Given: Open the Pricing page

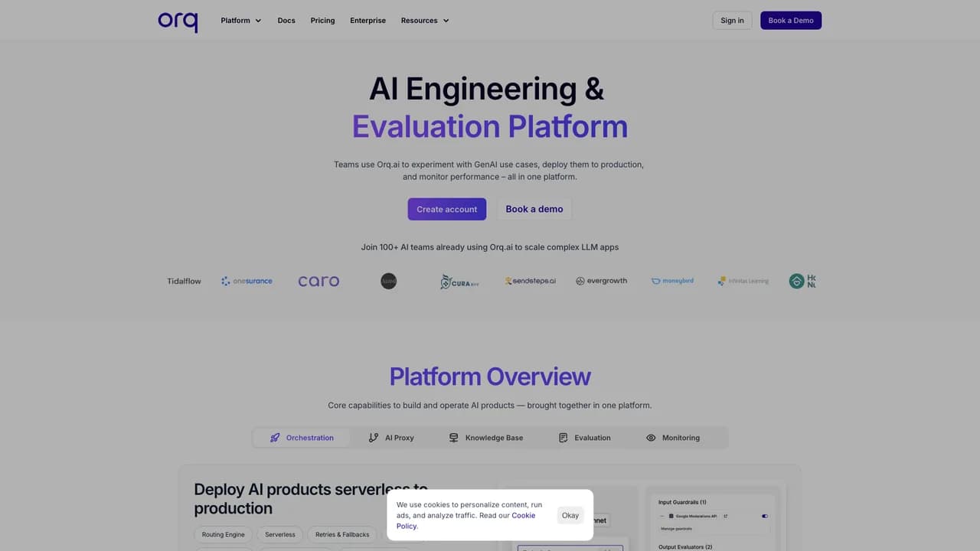Looking at the screenshot, I should point(322,21).
